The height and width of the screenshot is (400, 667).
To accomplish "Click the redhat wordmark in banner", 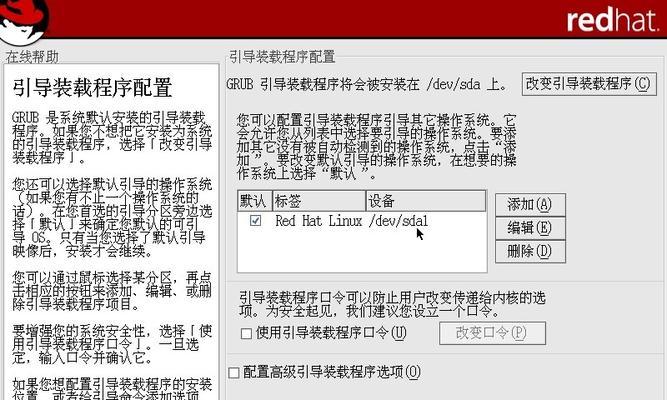I will click(x=612, y=20).
